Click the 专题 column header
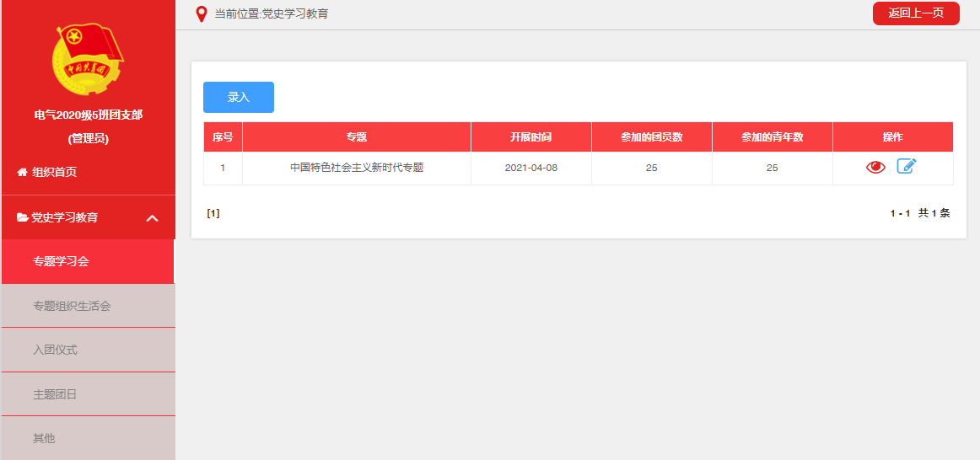Viewport: 980px width, 460px height. pyautogui.click(x=356, y=137)
